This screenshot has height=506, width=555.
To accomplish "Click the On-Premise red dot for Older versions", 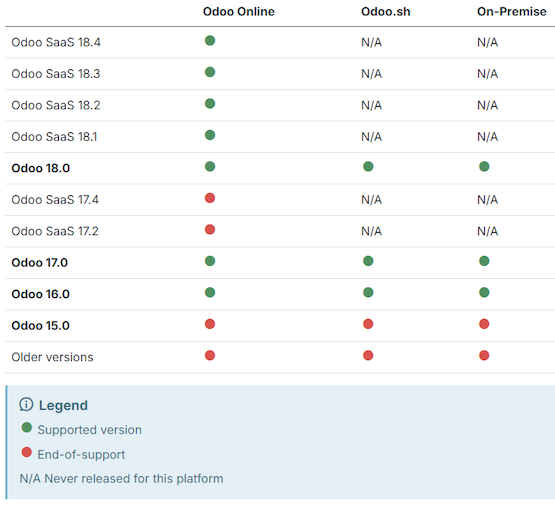I will tap(484, 356).
